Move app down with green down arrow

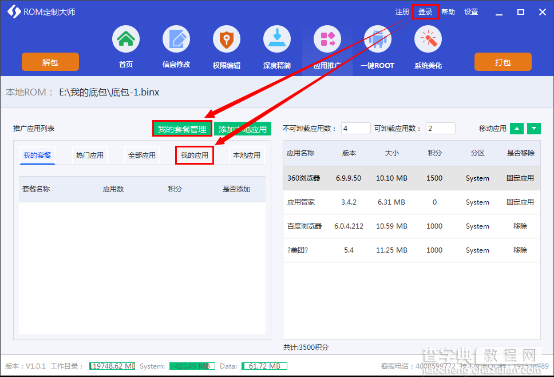tap(534, 129)
